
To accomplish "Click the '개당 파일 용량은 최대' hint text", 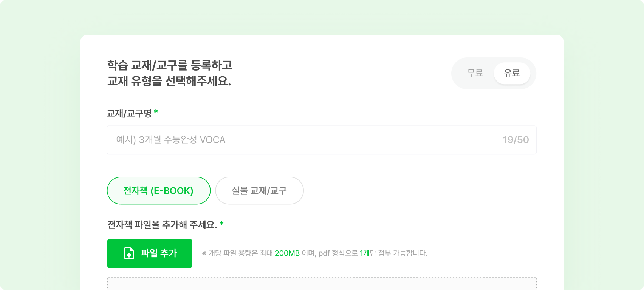I will pos(241,253).
